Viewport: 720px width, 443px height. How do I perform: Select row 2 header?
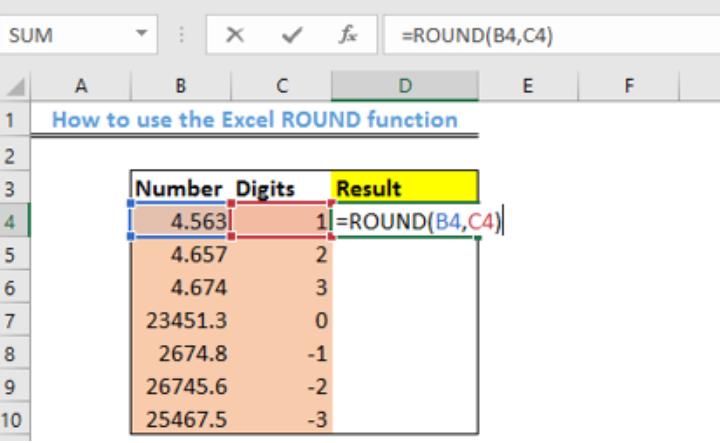[x=15, y=156]
